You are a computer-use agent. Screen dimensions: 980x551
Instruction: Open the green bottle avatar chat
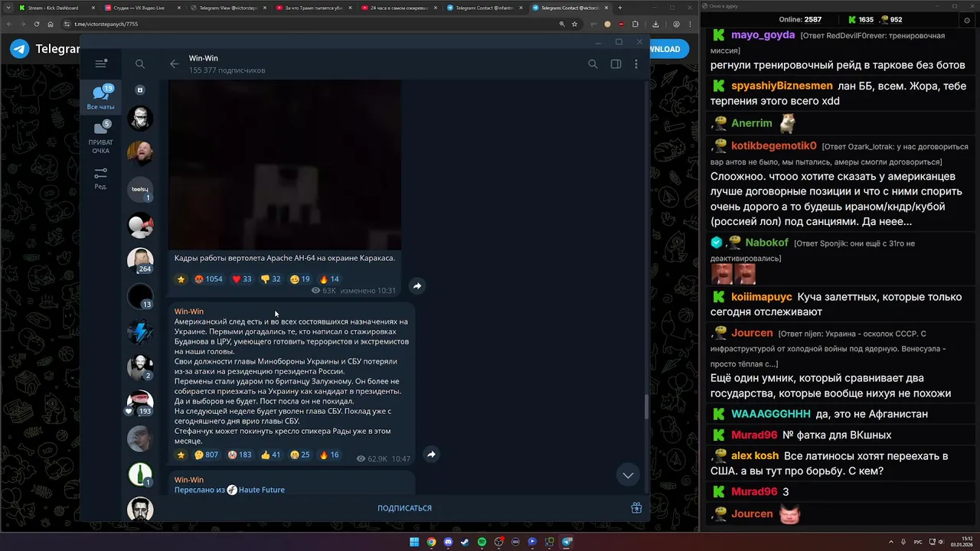pos(140,474)
